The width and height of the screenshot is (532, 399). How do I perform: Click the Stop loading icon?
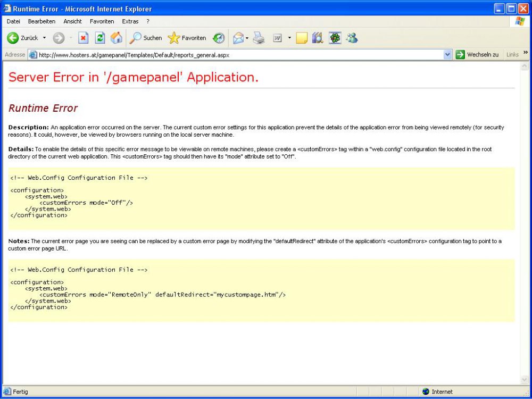(84, 38)
